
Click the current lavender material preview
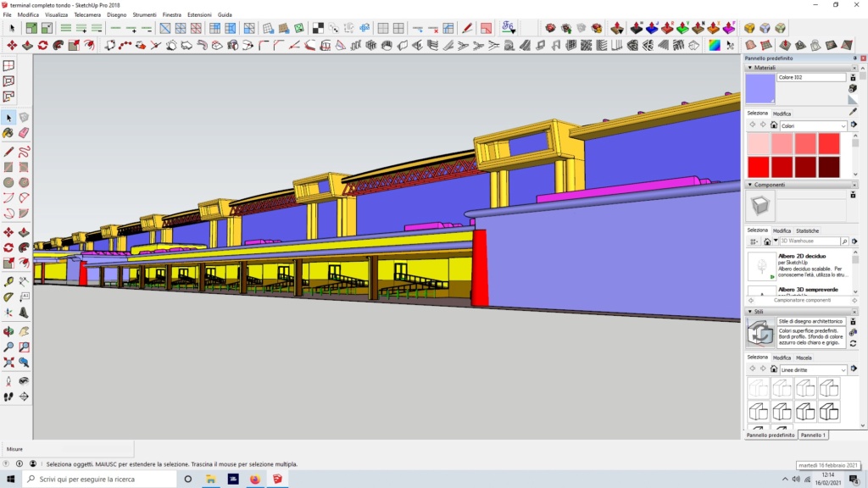[x=760, y=88]
